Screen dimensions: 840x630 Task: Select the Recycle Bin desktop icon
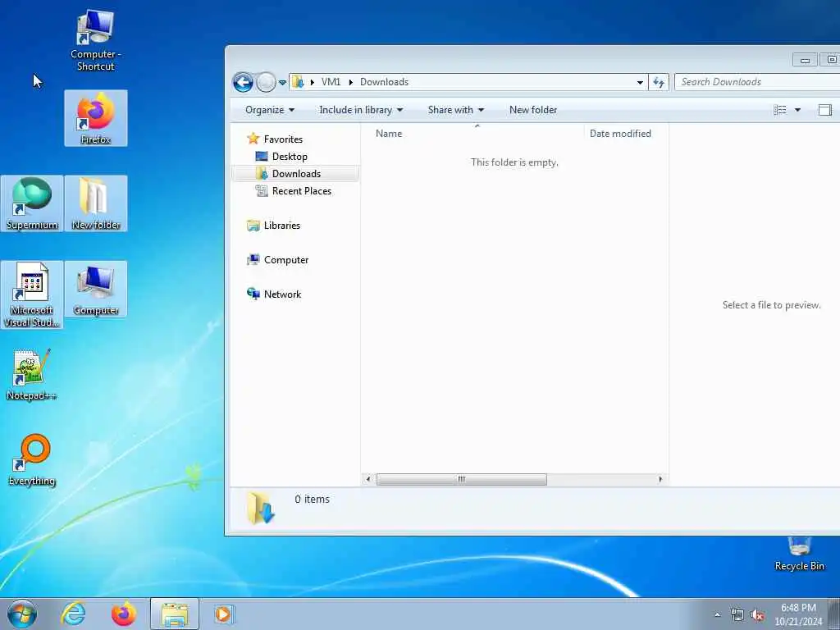pos(799,554)
